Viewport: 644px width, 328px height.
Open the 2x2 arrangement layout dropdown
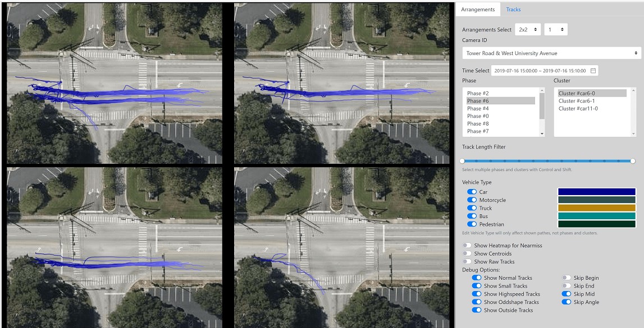point(528,30)
